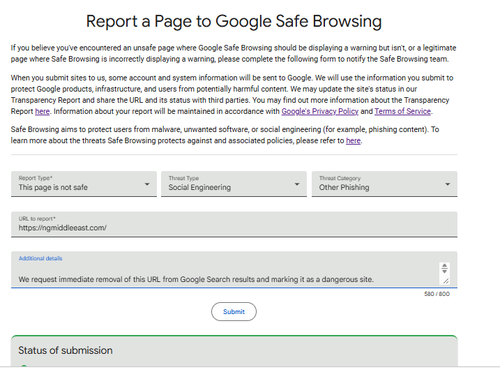Follow the 'here' link about threat policies
Image resolution: width=500 pixels, height=368 pixels.
[x=353, y=141]
